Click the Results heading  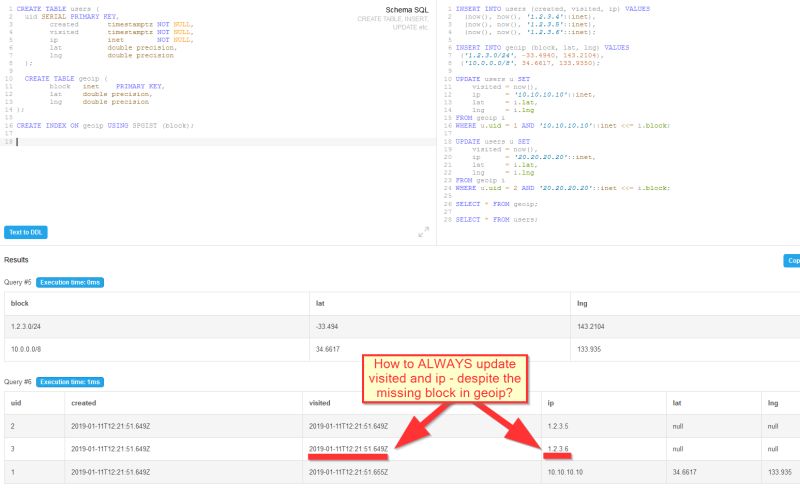click(x=16, y=260)
